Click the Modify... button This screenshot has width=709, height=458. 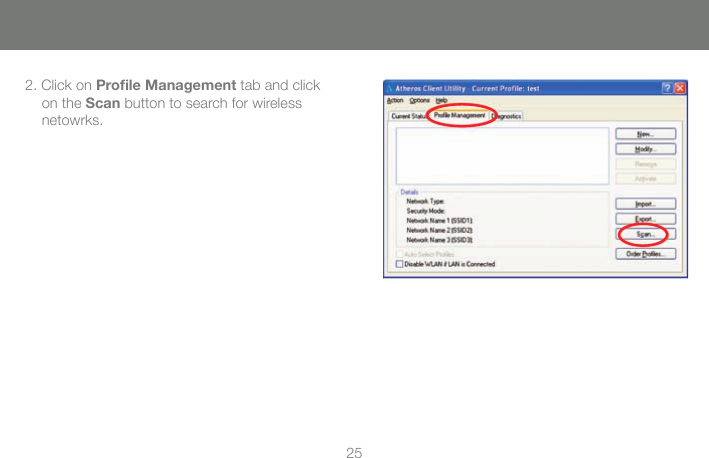pyautogui.click(x=645, y=149)
